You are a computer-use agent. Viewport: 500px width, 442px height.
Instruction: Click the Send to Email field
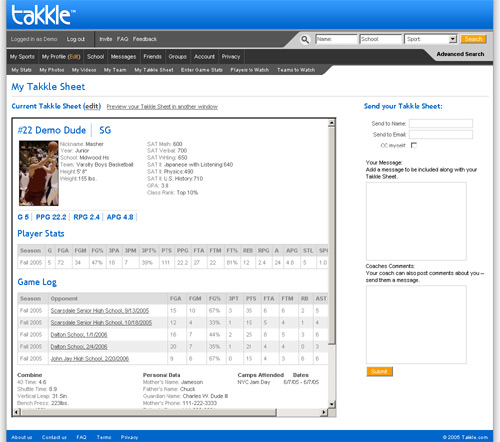click(x=441, y=135)
